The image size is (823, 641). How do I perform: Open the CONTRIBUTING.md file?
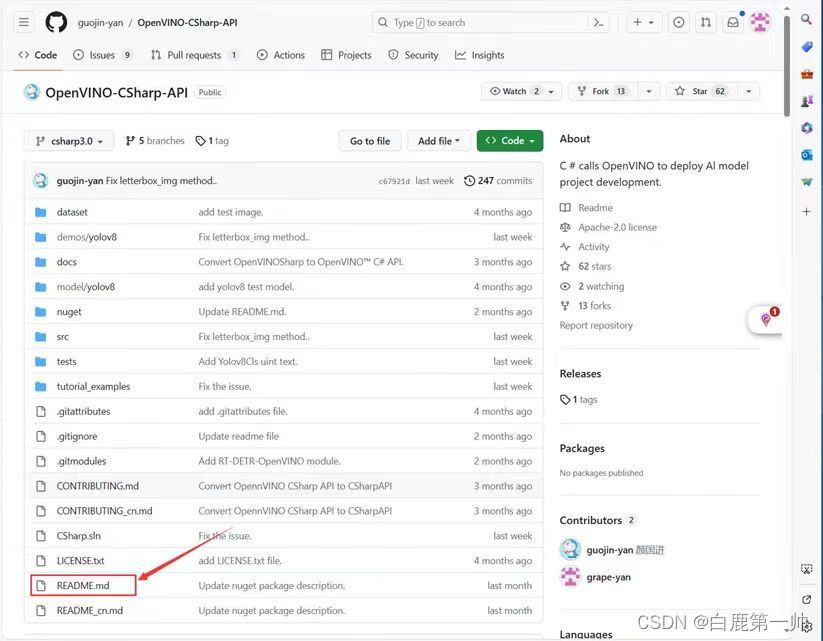98,486
